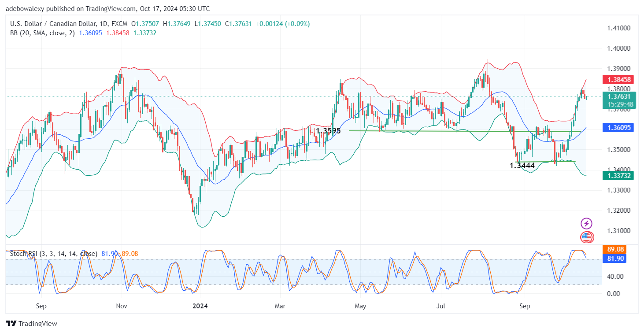Click the 1.3444 price annotation
This screenshot has width=644, height=333.
[x=522, y=166]
